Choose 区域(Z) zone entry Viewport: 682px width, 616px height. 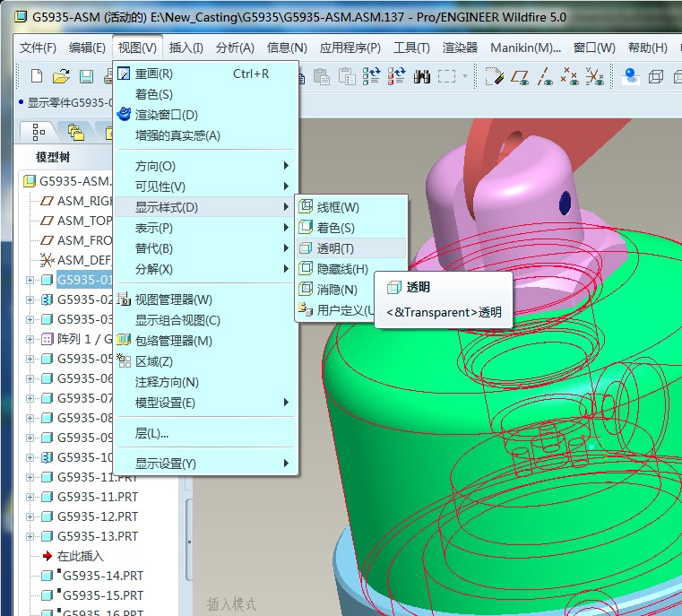click(x=205, y=361)
